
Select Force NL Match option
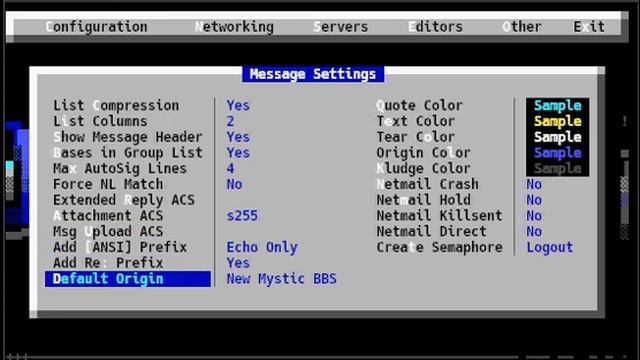click(x=108, y=184)
